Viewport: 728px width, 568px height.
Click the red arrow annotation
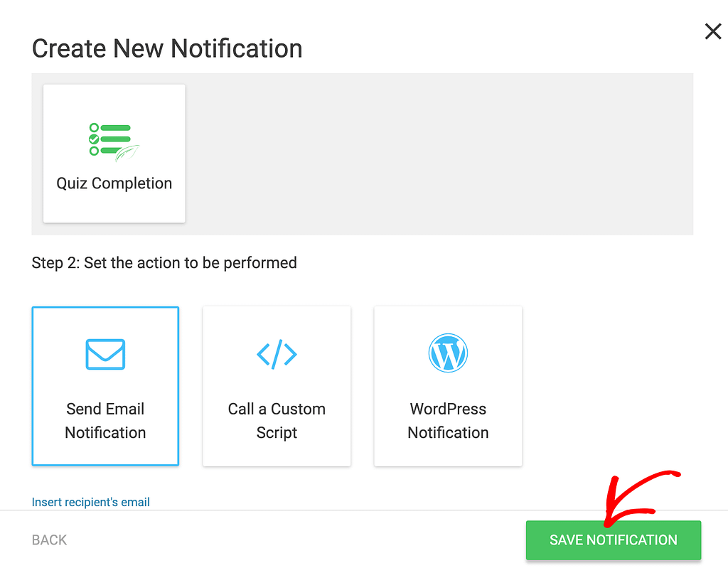(635, 496)
